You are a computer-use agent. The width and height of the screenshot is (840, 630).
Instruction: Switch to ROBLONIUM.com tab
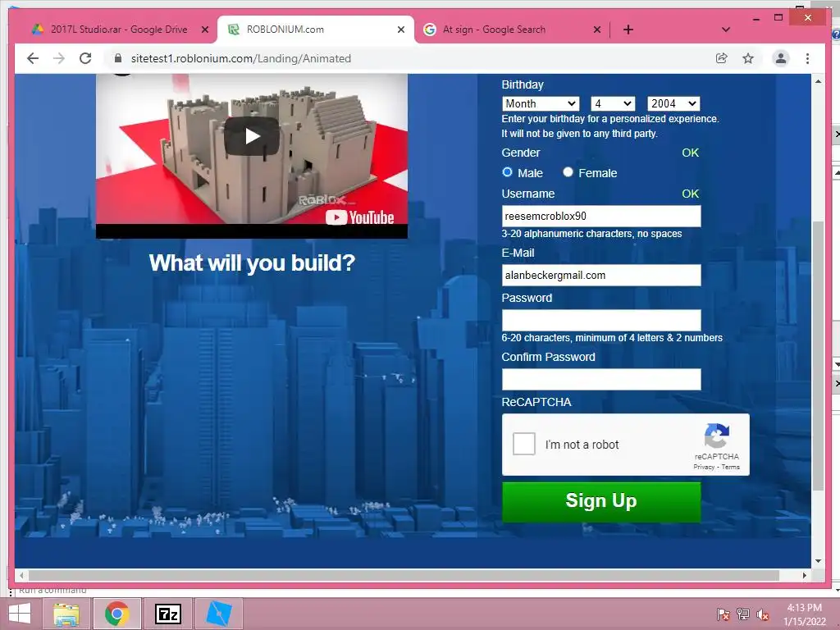point(316,30)
